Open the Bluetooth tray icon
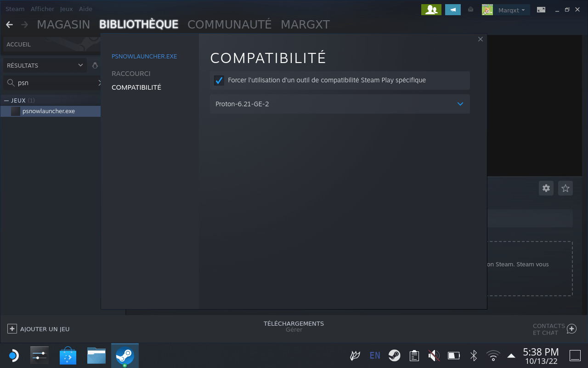Viewport: 588px width, 368px height. tap(474, 356)
